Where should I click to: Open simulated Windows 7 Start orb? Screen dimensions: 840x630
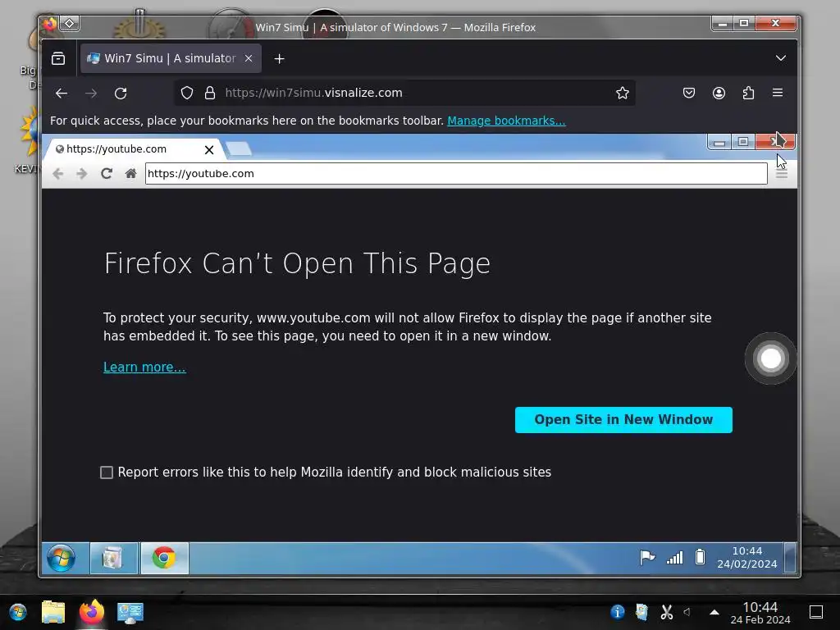tap(61, 558)
